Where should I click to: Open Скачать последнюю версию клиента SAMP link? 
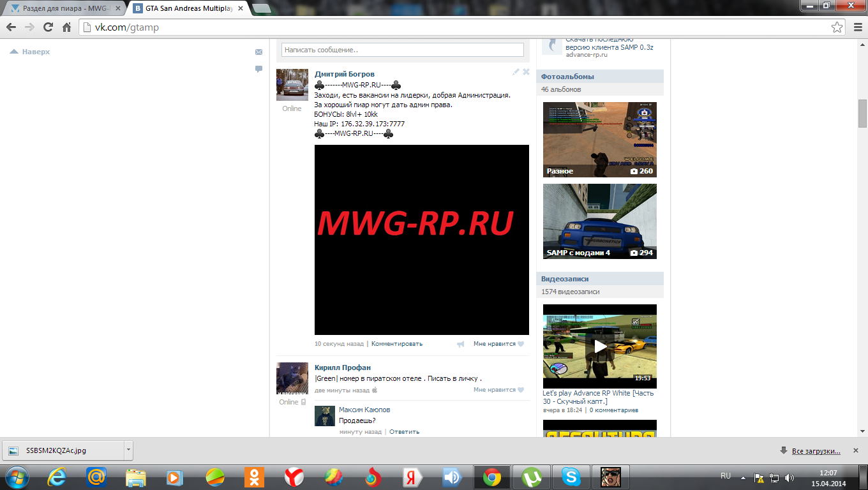(610, 43)
